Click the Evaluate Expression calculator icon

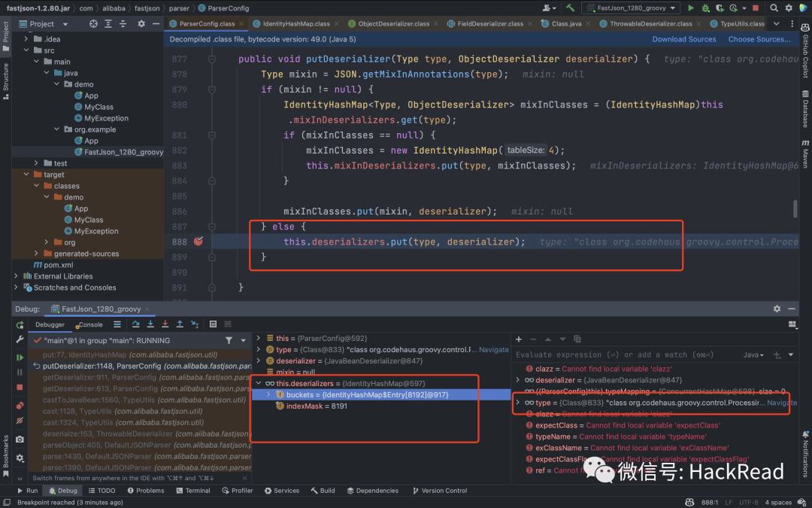(x=214, y=324)
